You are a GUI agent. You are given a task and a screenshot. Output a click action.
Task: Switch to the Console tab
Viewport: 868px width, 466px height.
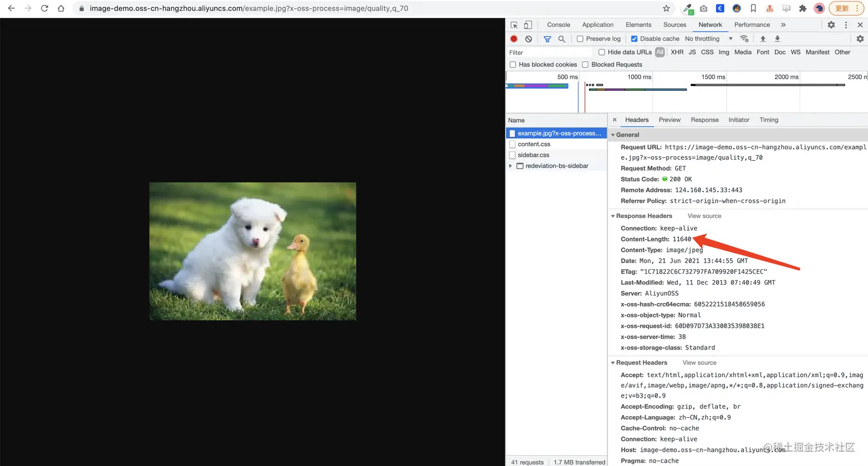pos(558,25)
